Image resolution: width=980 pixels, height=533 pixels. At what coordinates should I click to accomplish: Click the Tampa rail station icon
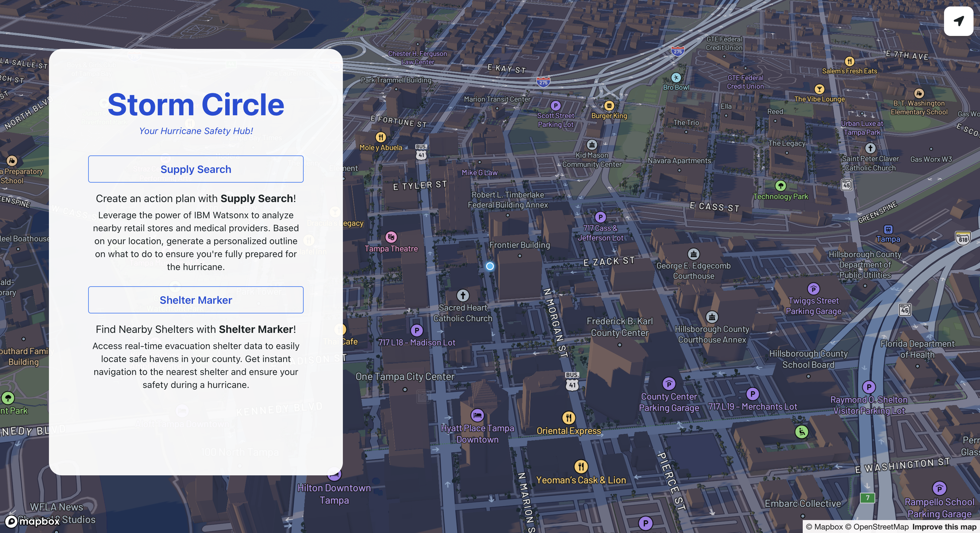click(888, 229)
